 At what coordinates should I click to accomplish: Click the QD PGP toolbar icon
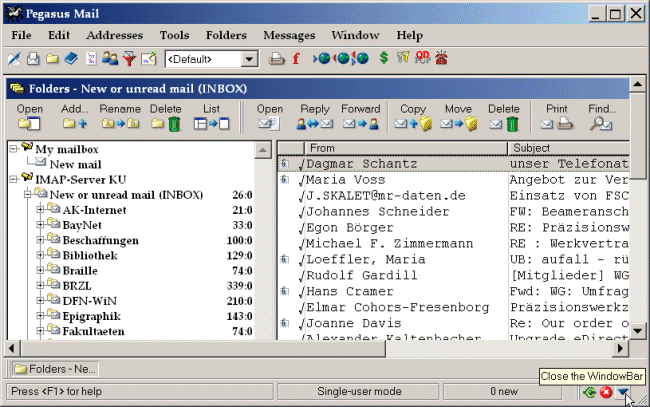pos(422,58)
